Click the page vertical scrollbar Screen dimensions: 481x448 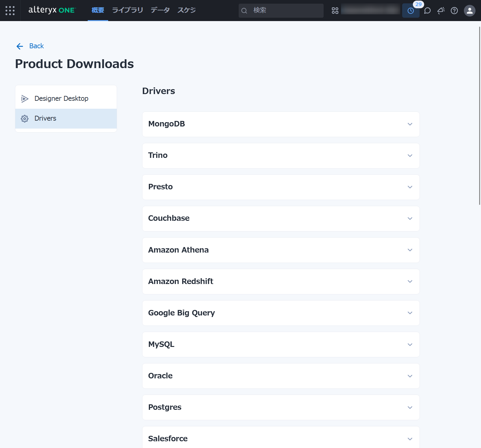479,116
